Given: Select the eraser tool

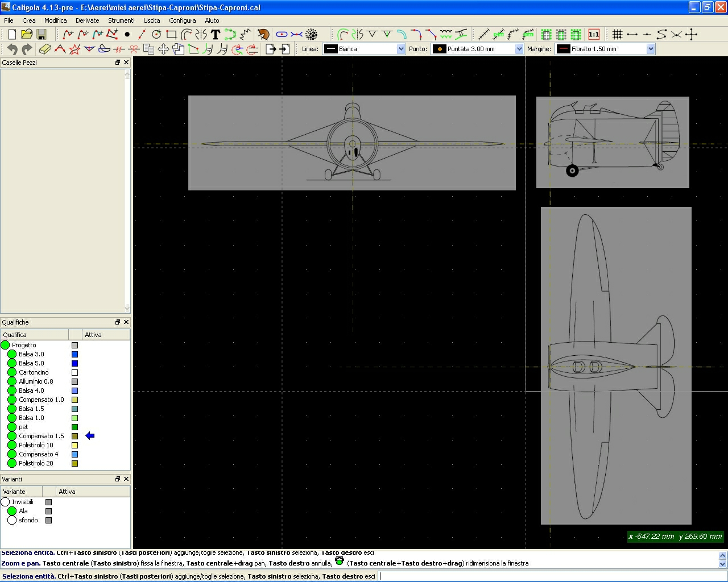Looking at the screenshot, I should point(45,49).
